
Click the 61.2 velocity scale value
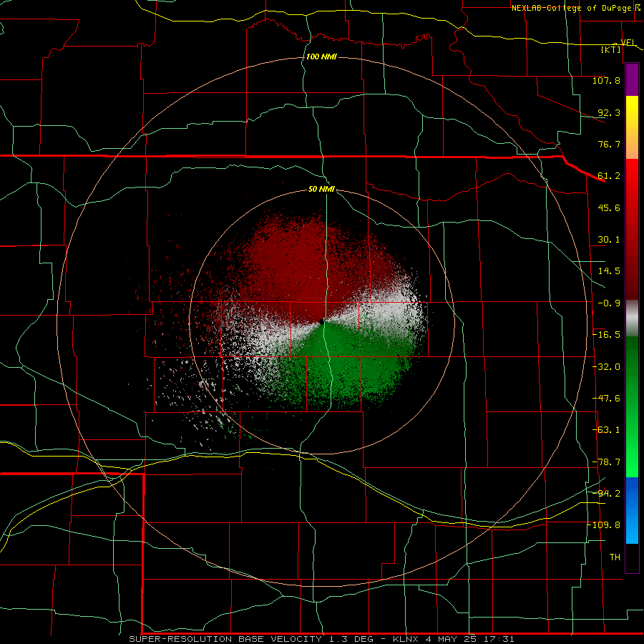point(609,176)
